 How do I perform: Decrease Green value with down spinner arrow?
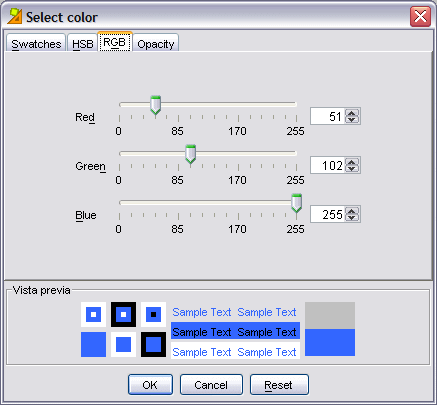352,169
